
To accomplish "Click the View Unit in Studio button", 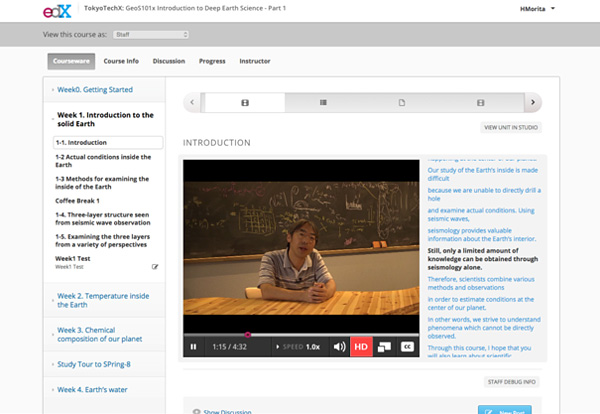I will coord(511,127).
